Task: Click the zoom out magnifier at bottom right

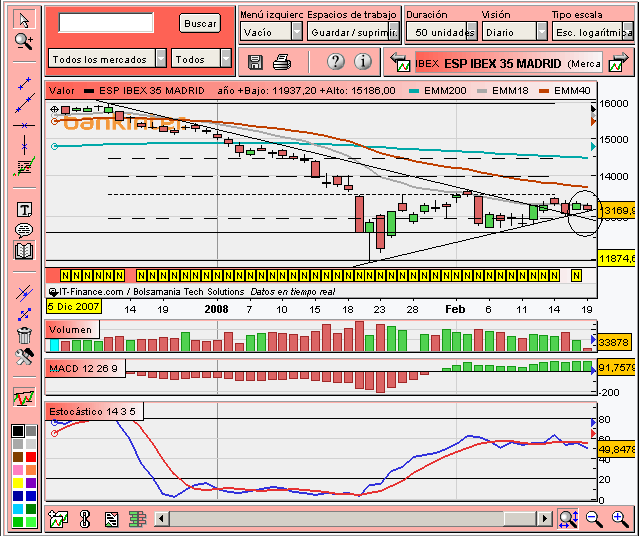Action: (x=594, y=519)
